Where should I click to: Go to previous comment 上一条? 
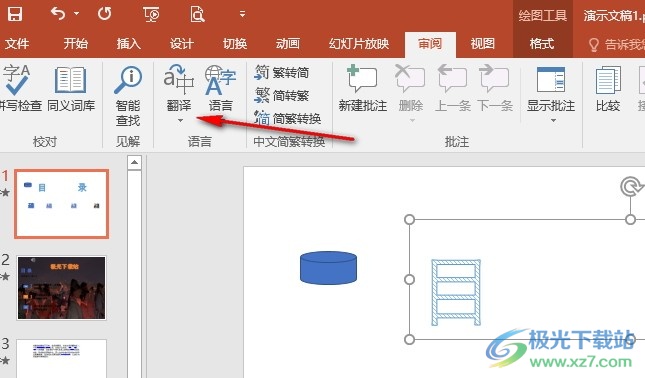point(452,88)
